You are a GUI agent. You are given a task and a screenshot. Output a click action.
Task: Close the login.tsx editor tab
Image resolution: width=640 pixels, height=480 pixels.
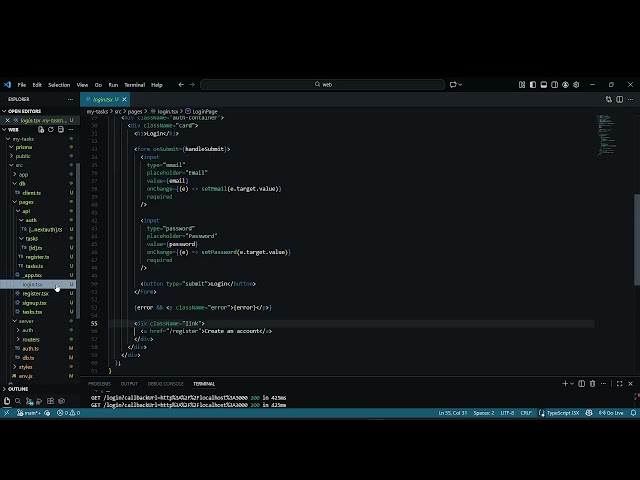coord(124,99)
